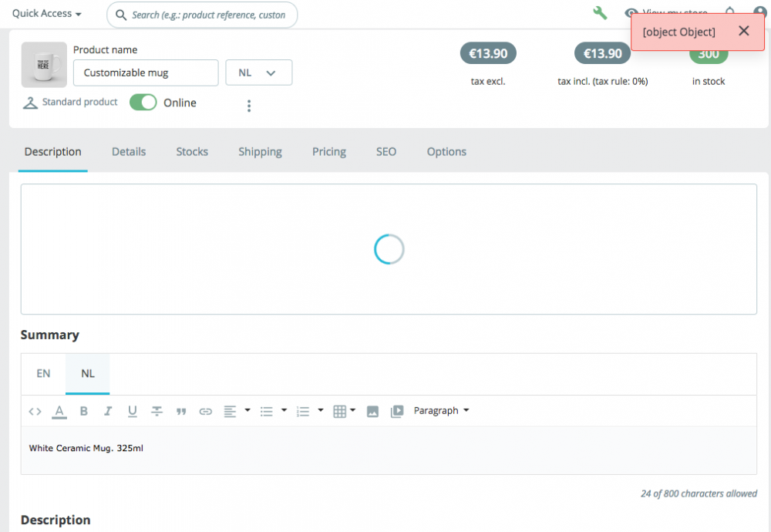Screen dimensions: 771x532
Task: Click the search magnifier icon
Action: 120,15
